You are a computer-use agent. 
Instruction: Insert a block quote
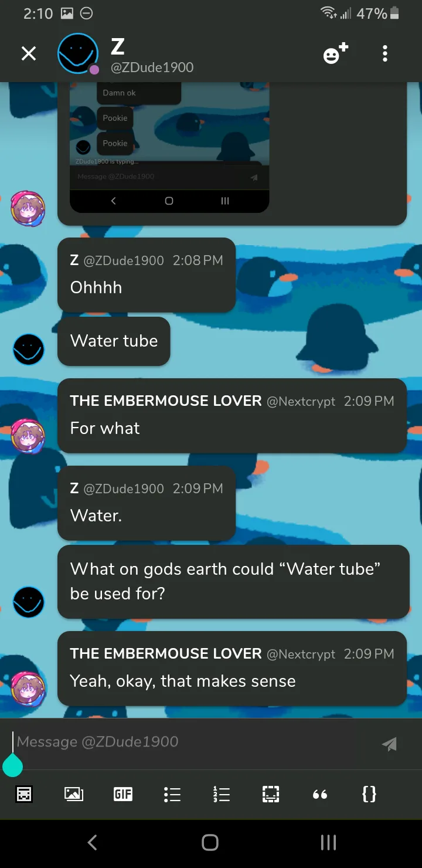pos(320,795)
